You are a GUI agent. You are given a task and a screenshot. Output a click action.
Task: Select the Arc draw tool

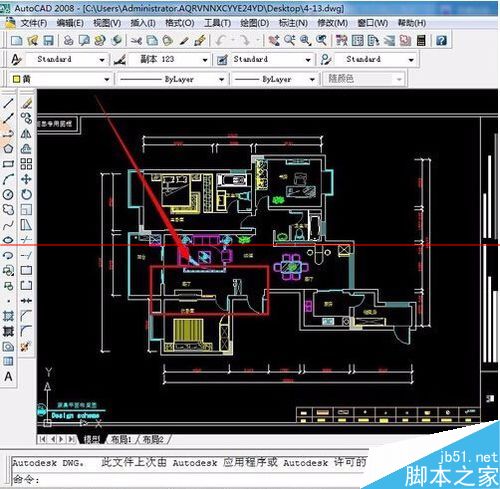[x=8, y=179]
